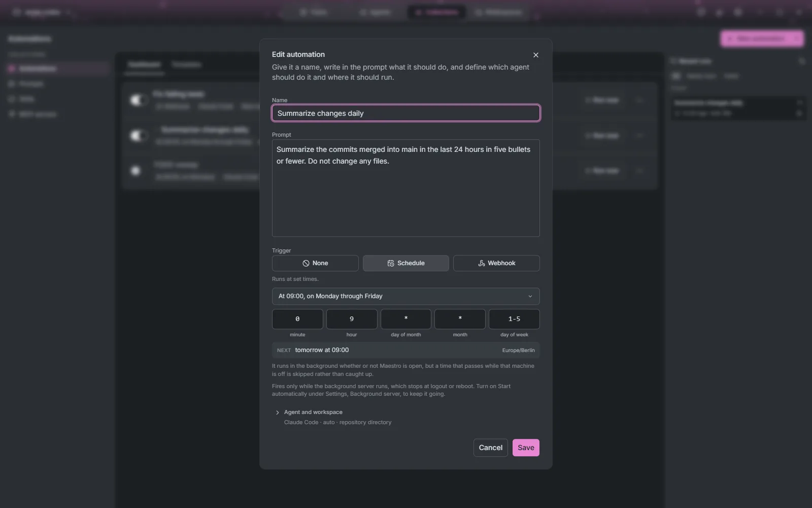Click the day of week field showing 1-5
The image size is (812, 508).
pyautogui.click(x=514, y=319)
